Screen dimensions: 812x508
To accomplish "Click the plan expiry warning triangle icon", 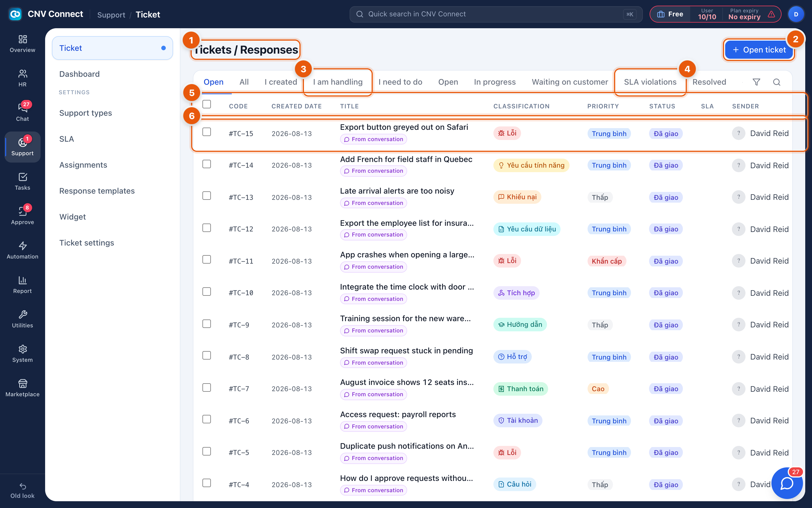I will point(771,14).
